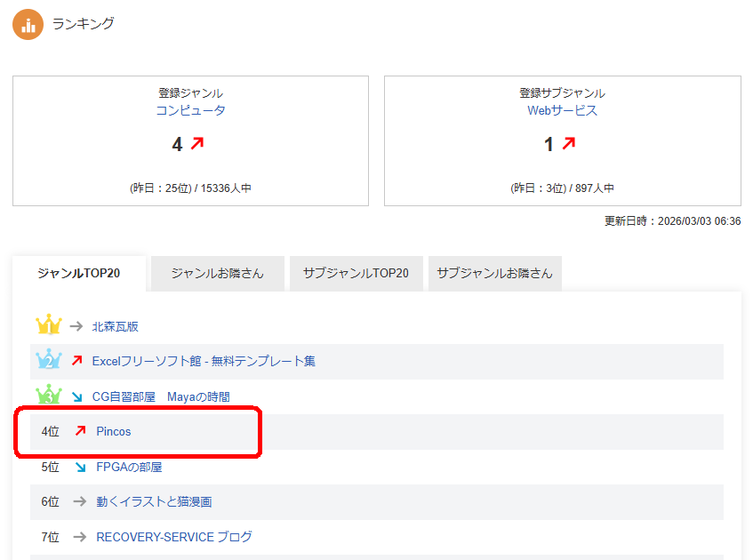
Task: Click the gray arrow next to 動くイラストと猫漫画
Action: tap(80, 501)
